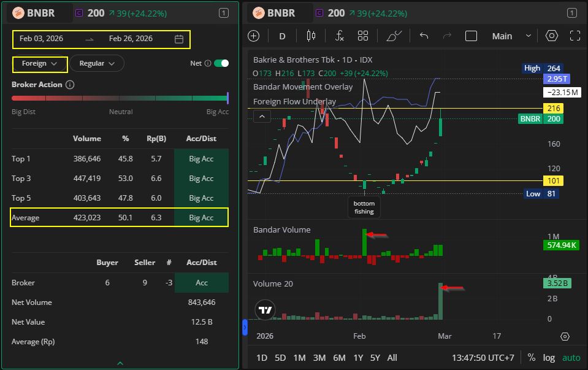Select the 3M time range
The height and width of the screenshot is (370, 588).
319,358
